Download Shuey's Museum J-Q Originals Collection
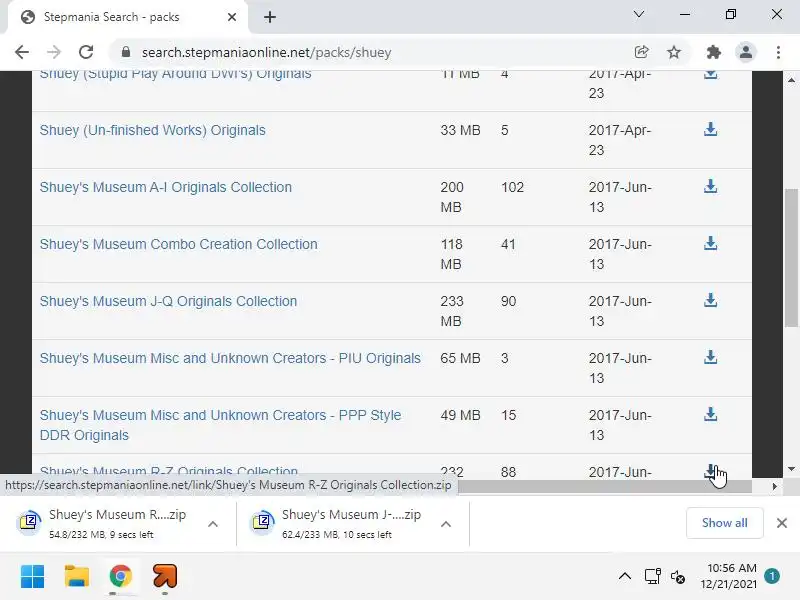 coord(710,301)
